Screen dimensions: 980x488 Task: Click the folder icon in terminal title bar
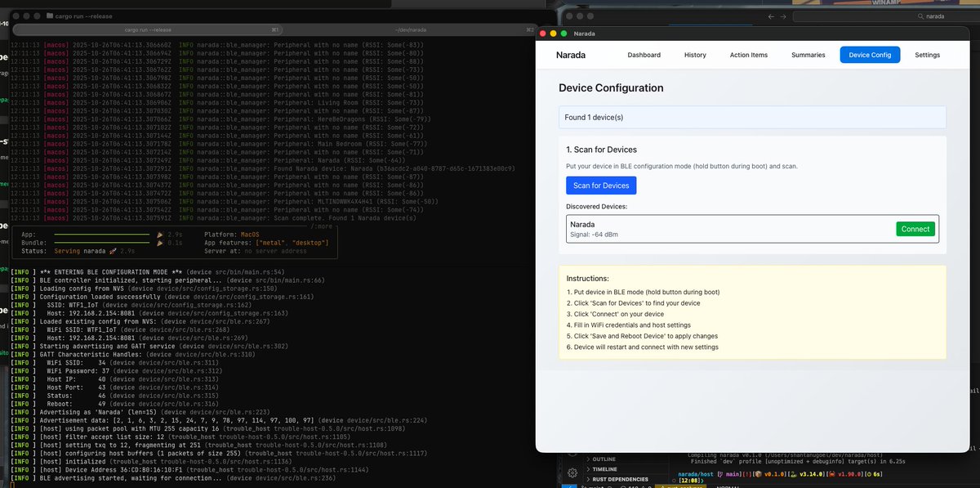click(x=48, y=16)
